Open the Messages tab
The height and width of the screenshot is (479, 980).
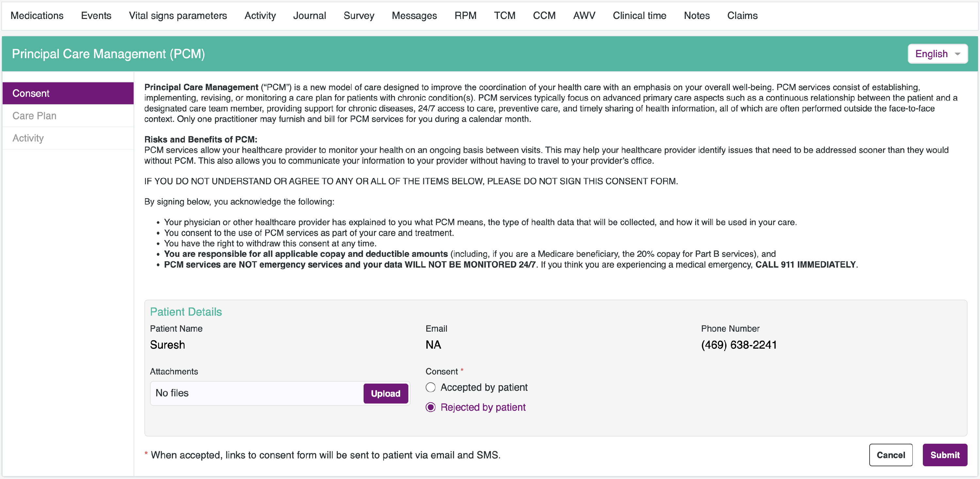[414, 16]
